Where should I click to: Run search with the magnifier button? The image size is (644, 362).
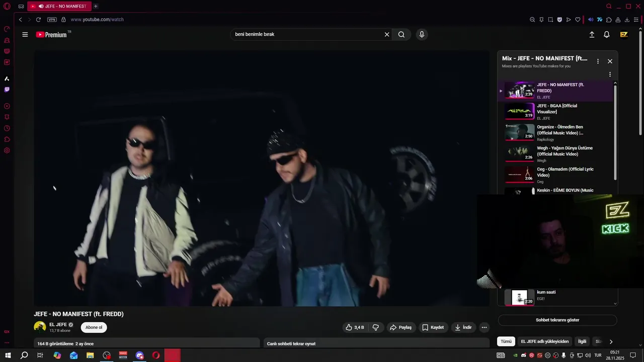pyautogui.click(x=401, y=35)
